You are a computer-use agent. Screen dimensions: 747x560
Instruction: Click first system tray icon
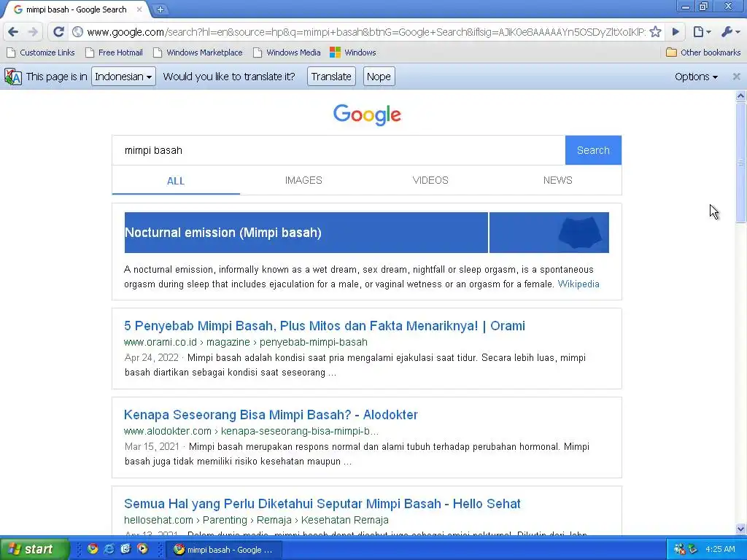(x=679, y=550)
